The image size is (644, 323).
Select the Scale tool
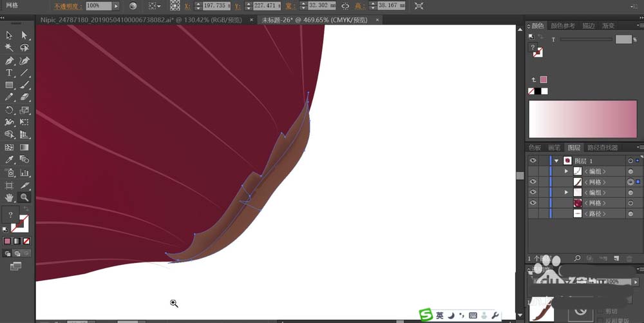[x=24, y=110]
